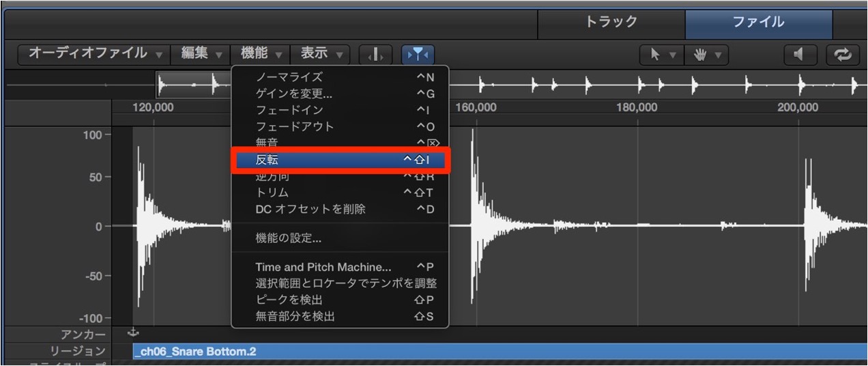Open Time and Pitch Machine... item
The width and height of the screenshot is (868, 366).
(x=340, y=267)
